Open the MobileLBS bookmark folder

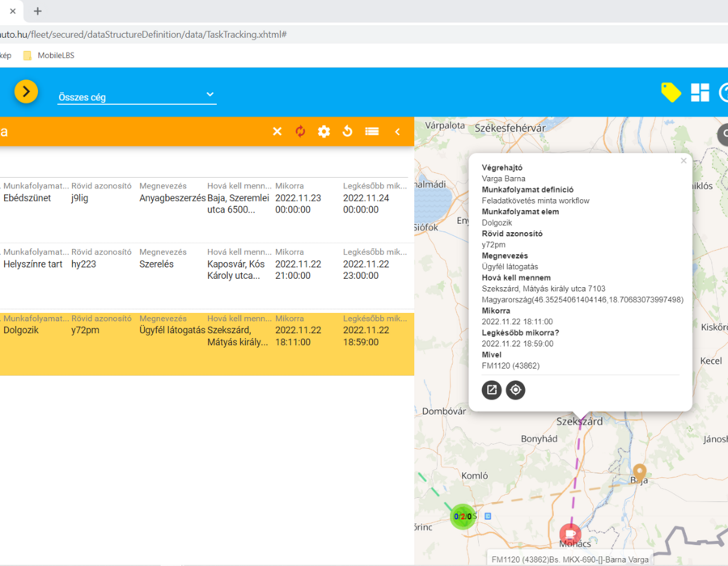[x=49, y=56]
